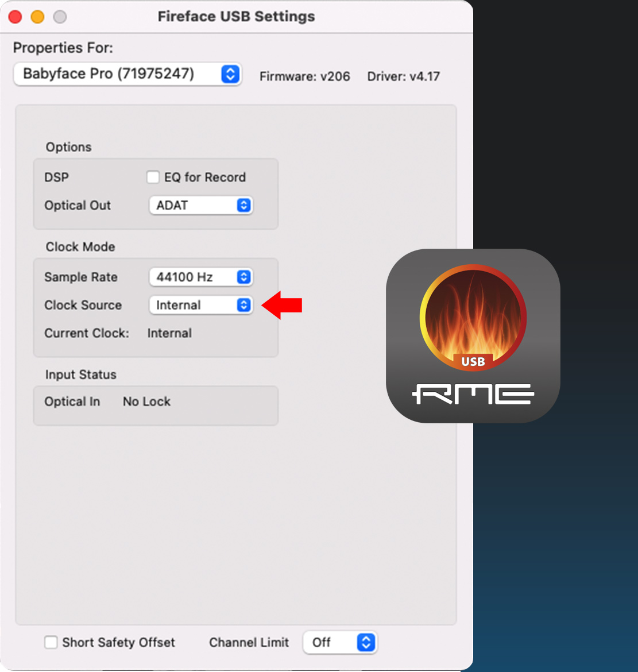Screen dimensions: 638x672
Task: Click the Current Clock: Internal value
Action: tap(169, 333)
